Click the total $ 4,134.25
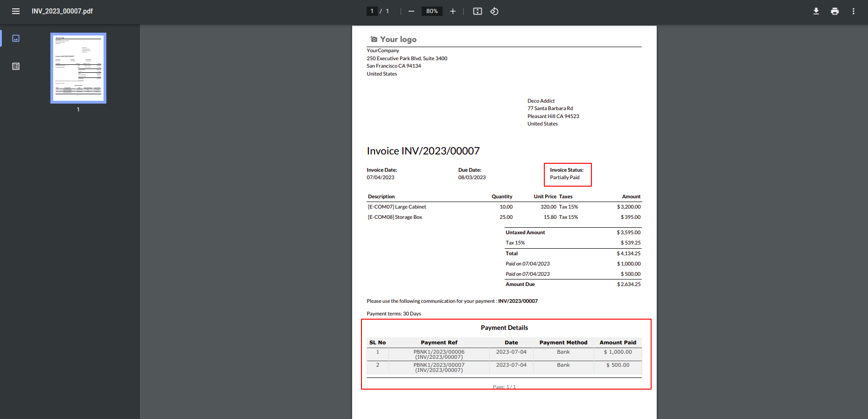This screenshot has height=419, width=868. pyautogui.click(x=629, y=254)
